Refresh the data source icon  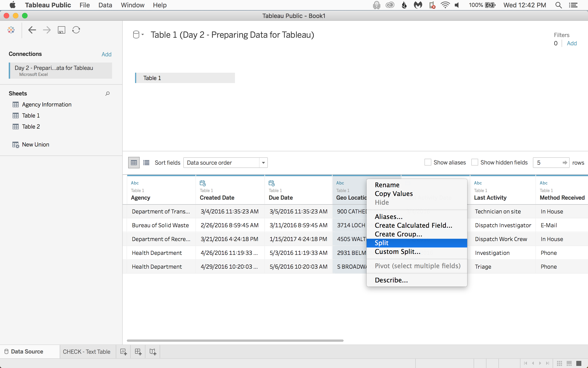click(76, 30)
